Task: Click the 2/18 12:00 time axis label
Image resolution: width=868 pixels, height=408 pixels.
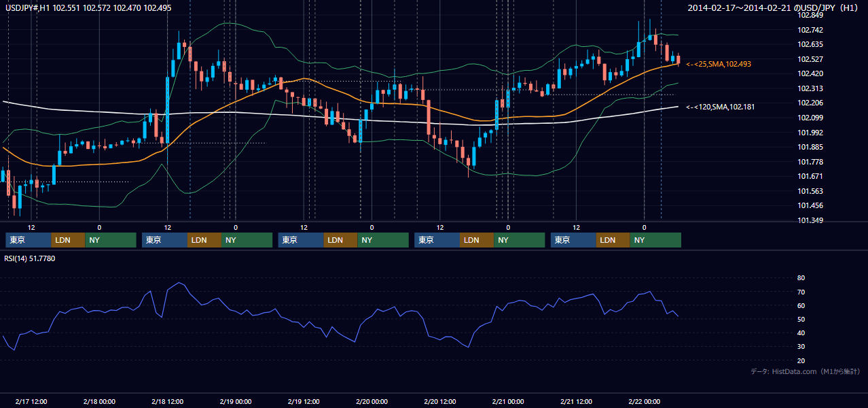Action: tap(168, 402)
